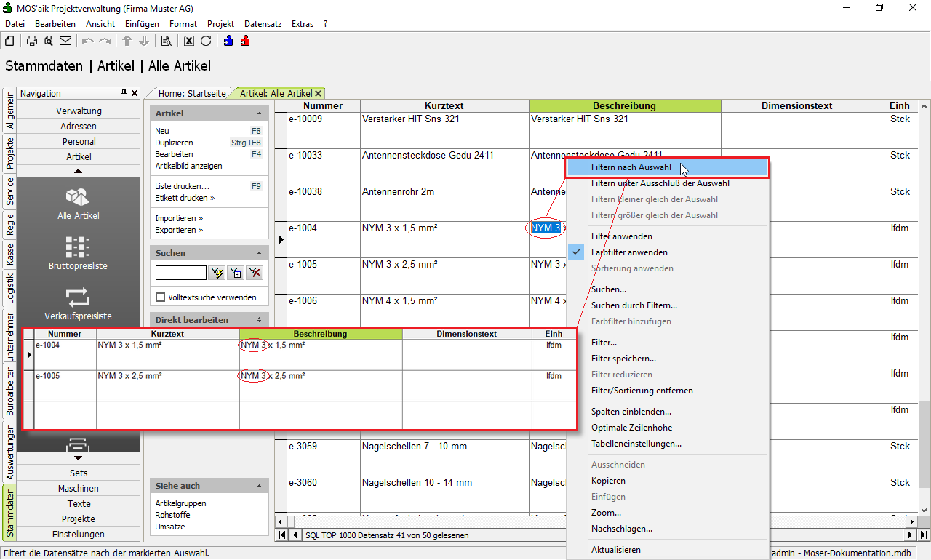This screenshot has width=931, height=560.
Task: Click the Duplizieren link
Action: click(x=174, y=143)
